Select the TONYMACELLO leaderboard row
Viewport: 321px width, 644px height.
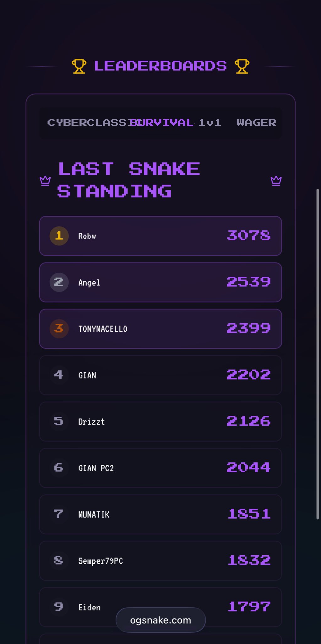pyautogui.click(x=160, y=329)
